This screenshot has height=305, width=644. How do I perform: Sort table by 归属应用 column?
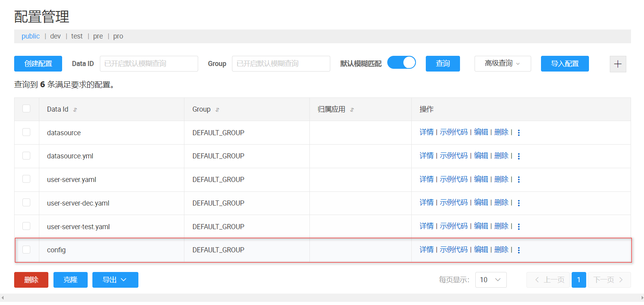click(x=352, y=110)
